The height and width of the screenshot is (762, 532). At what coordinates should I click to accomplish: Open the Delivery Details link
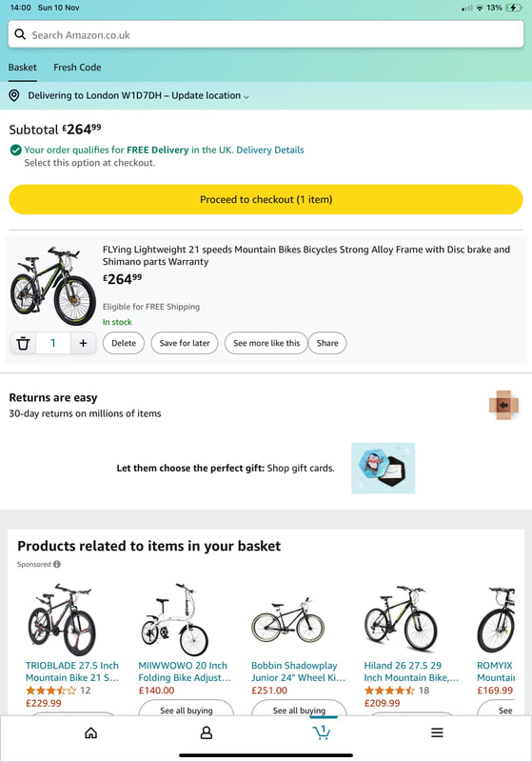click(x=270, y=150)
